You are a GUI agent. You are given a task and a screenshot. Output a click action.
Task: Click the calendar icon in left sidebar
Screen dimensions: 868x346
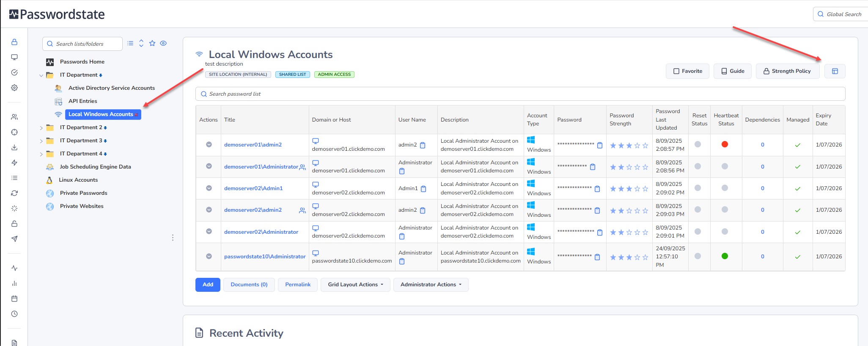point(14,299)
